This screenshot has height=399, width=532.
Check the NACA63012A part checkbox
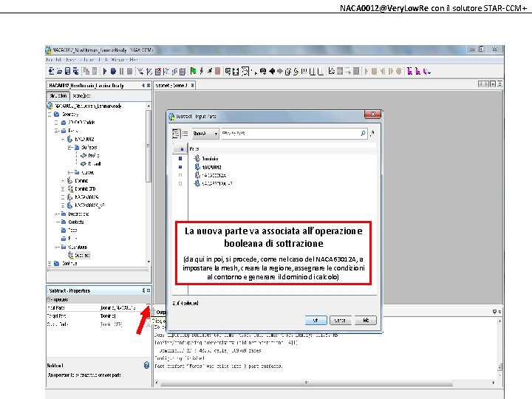click(180, 175)
